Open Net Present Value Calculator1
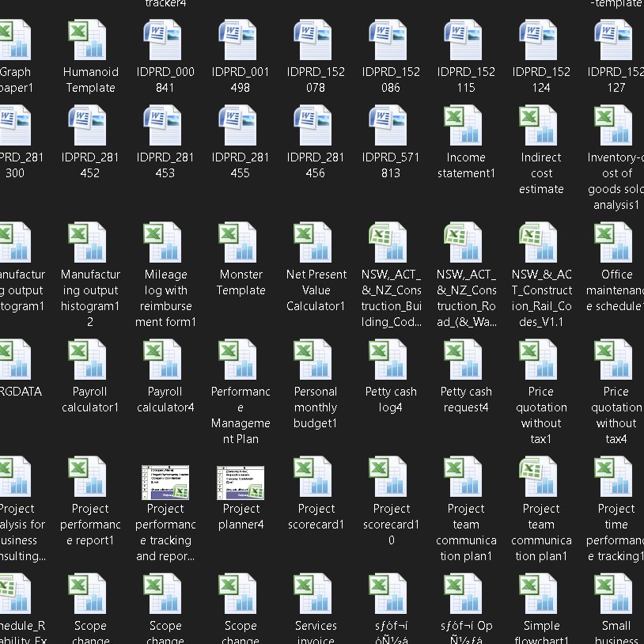The width and height of the screenshot is (644, 644). [315, 244]
